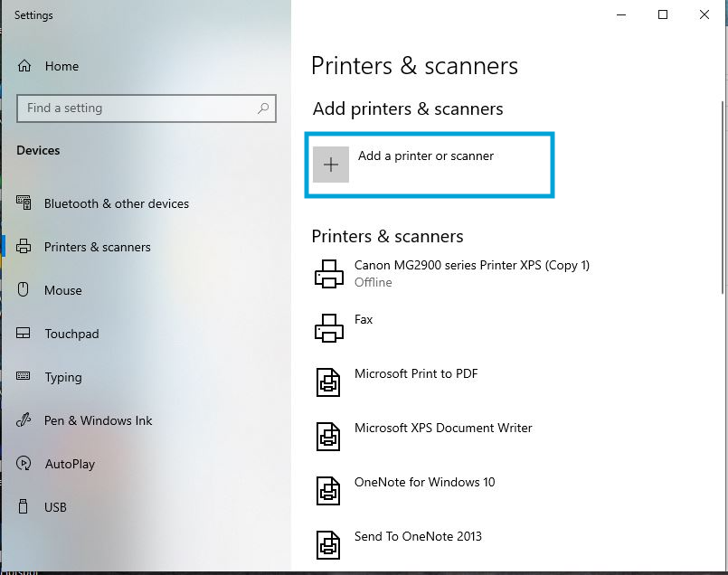Open AutoPlay settings via its icon
This screenshot has width=728, height=575.
(24, 464)
